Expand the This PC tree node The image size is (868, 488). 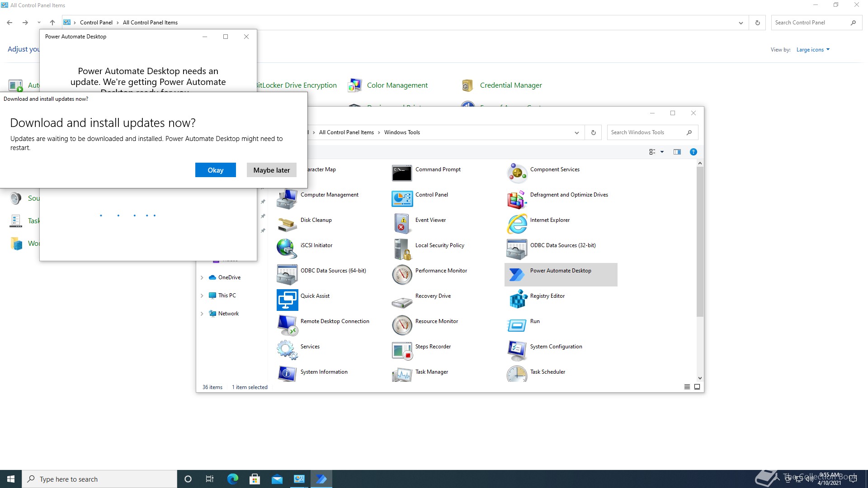[202, 296]
